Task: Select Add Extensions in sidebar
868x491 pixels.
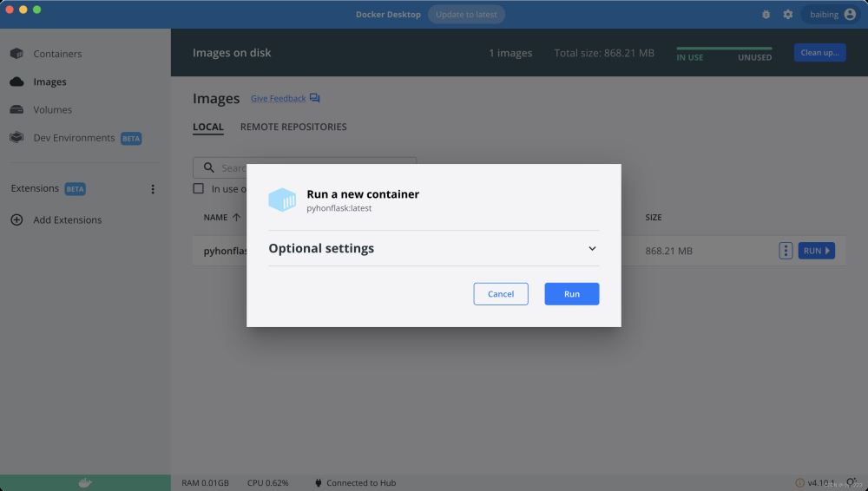Action: point(68,219)
